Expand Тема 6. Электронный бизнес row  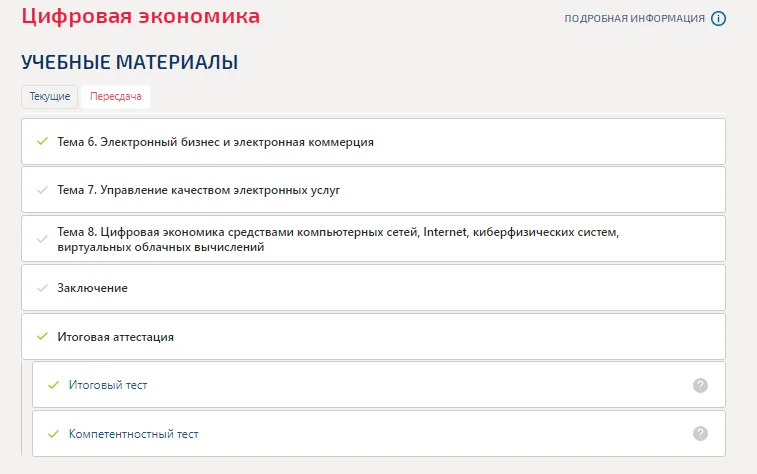click(x=373, y=141)
